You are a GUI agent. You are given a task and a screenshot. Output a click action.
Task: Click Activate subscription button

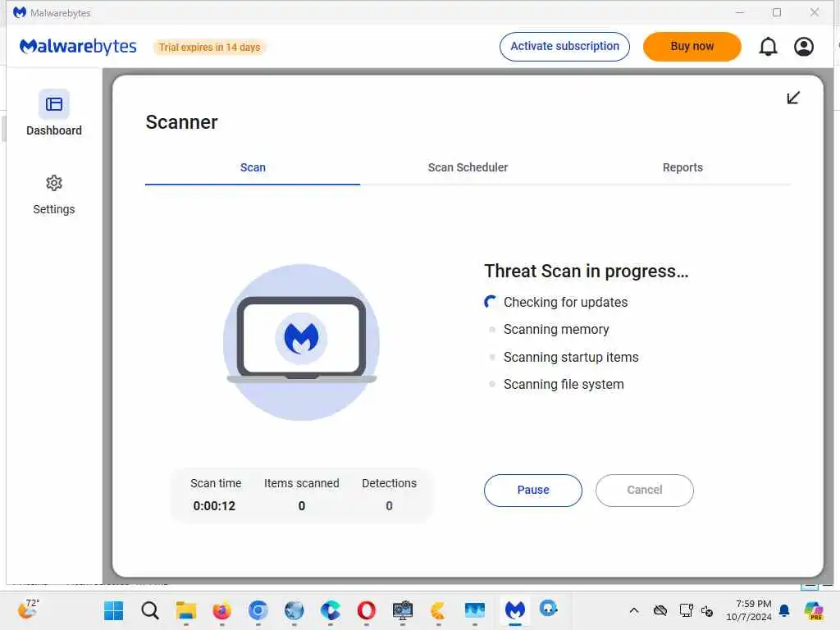pyautogui.click(x=564, y=47)
